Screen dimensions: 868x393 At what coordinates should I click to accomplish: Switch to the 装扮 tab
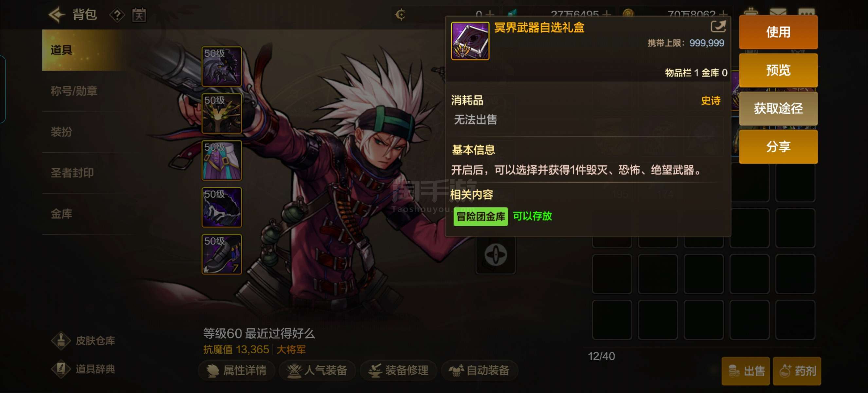61,132
